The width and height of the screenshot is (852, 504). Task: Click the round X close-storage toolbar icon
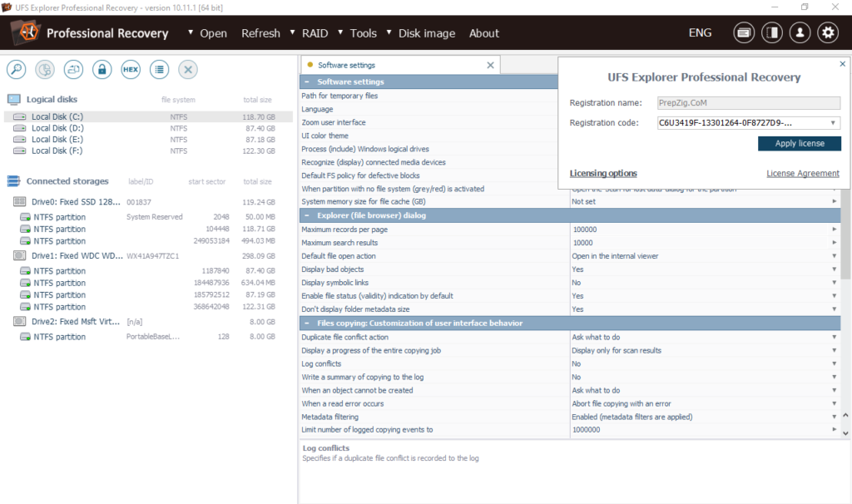188,70
